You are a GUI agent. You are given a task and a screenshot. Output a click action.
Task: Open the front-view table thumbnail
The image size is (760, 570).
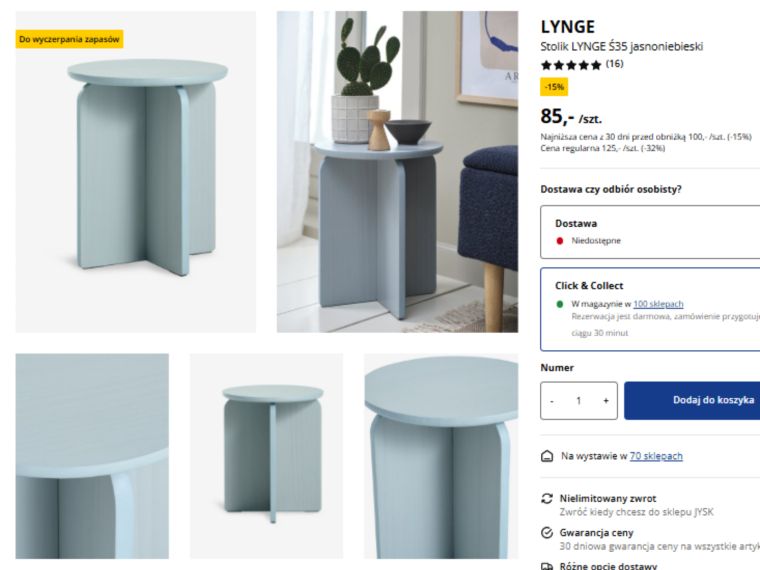coord(266,456)
